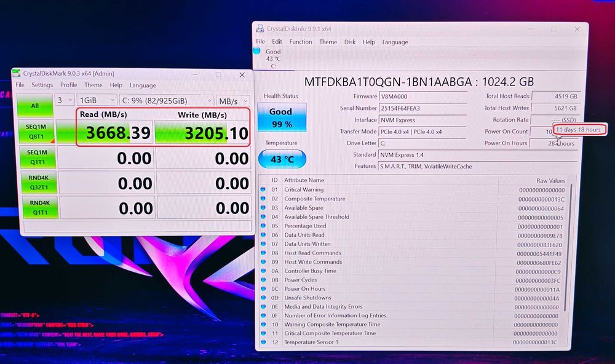
Task: Click the Critical Warning status dot
Action: [263, 189]
